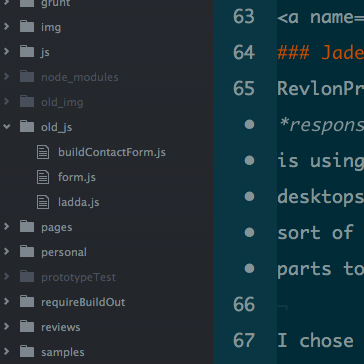Expand the pages folder chevron
The height and width of the screenshot is (364, 364).
[x=6, y=227]
